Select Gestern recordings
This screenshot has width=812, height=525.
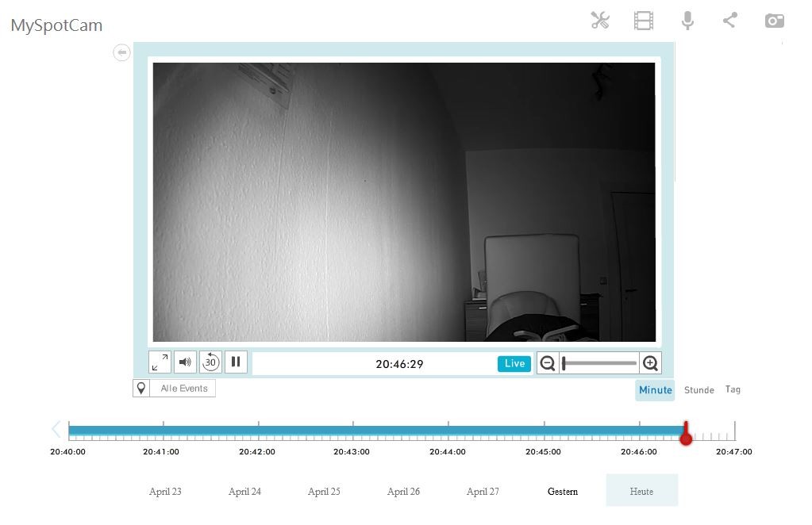[563, 492]
